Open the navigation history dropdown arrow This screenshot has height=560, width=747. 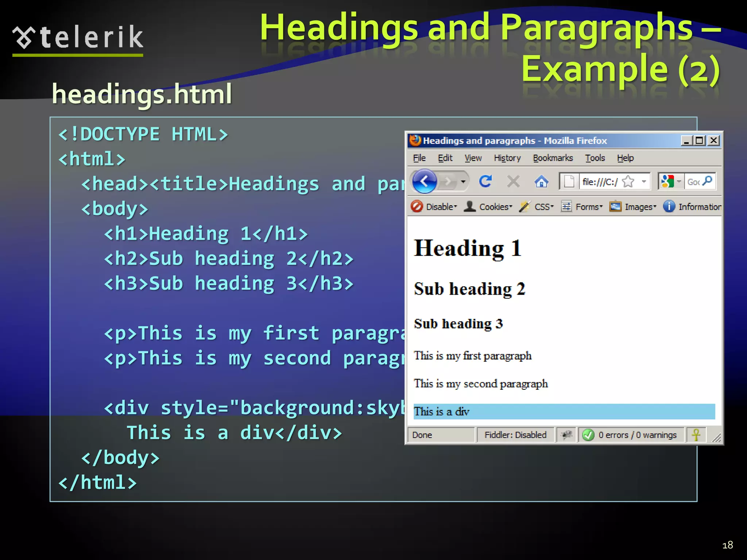[x=463, y=181]
